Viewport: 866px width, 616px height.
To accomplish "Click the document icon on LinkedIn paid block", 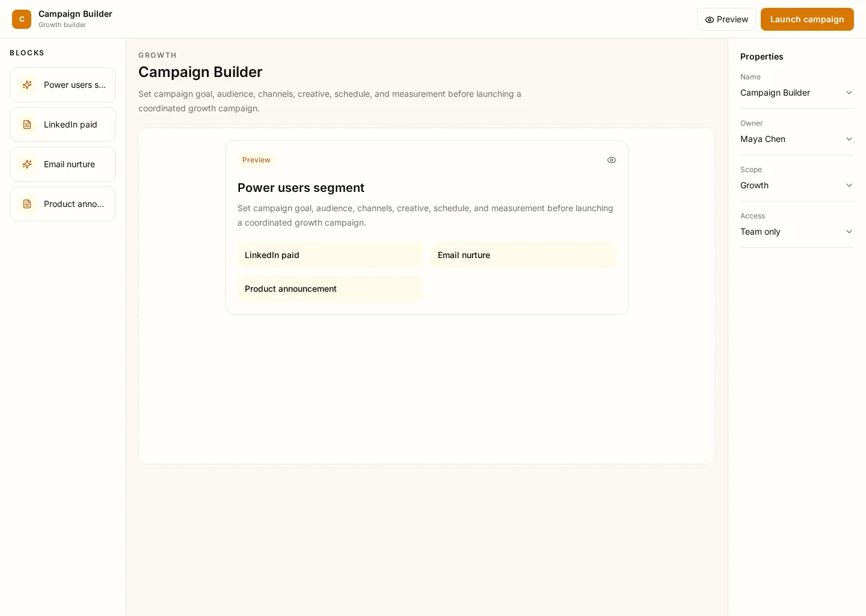I will (x=27, y=125).
